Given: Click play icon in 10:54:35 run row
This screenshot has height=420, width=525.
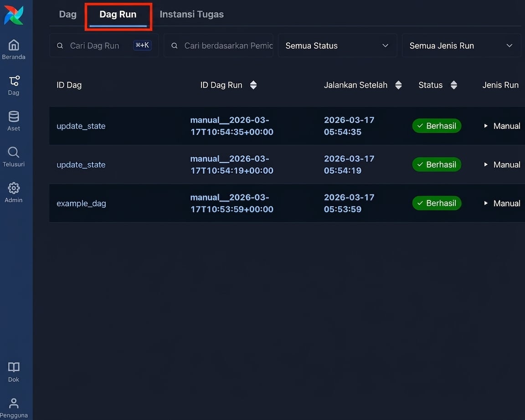Looking at the screenshot, I should [485, 126].
